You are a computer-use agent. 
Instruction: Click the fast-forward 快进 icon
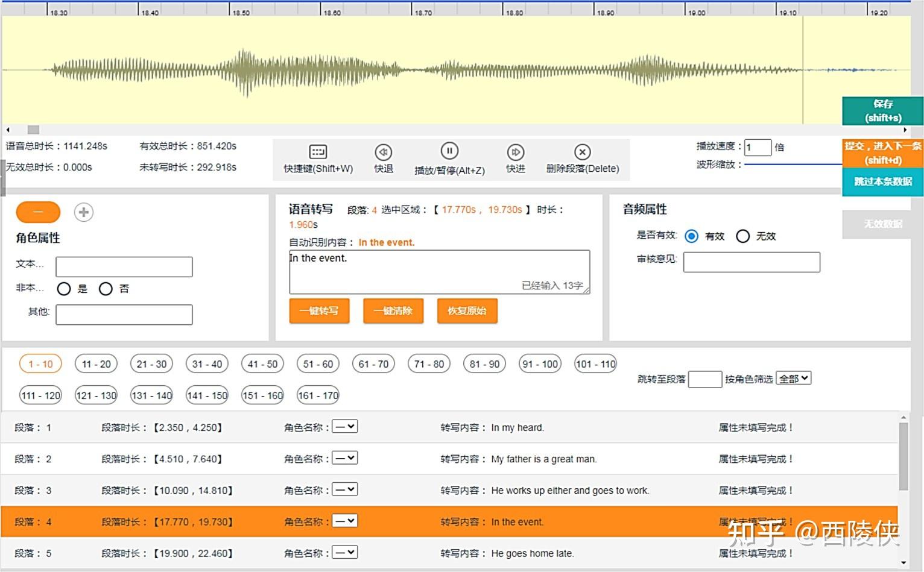click(x=515, y=152)
